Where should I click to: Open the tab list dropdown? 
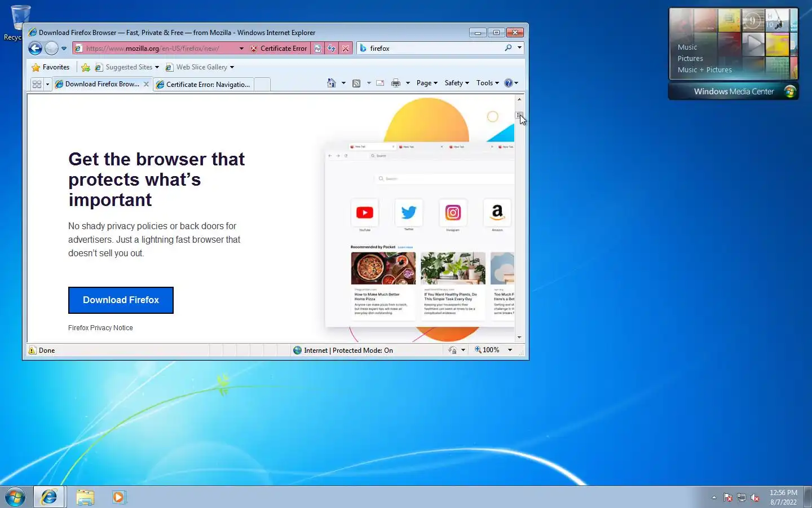[47, 84]
